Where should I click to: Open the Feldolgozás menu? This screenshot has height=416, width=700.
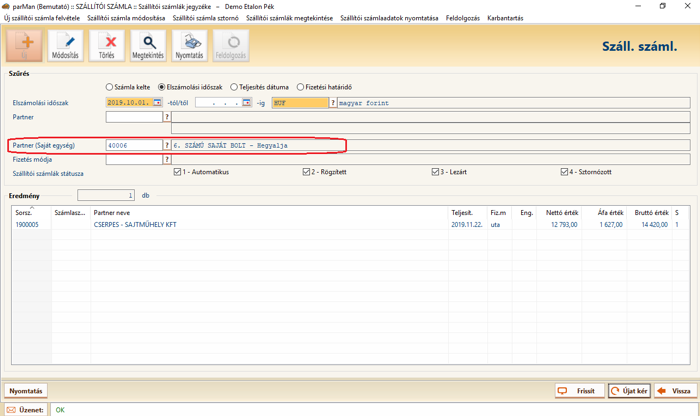tap(462, 18)
